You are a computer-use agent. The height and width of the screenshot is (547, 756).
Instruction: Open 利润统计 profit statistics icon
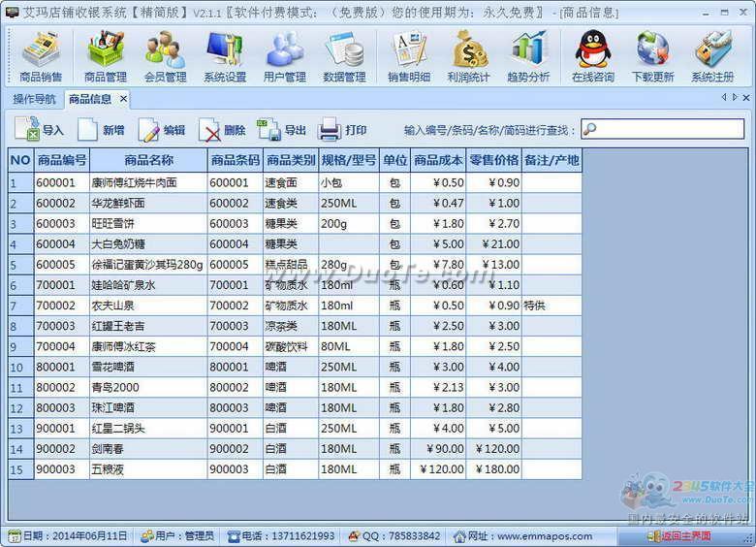(469, 54)
